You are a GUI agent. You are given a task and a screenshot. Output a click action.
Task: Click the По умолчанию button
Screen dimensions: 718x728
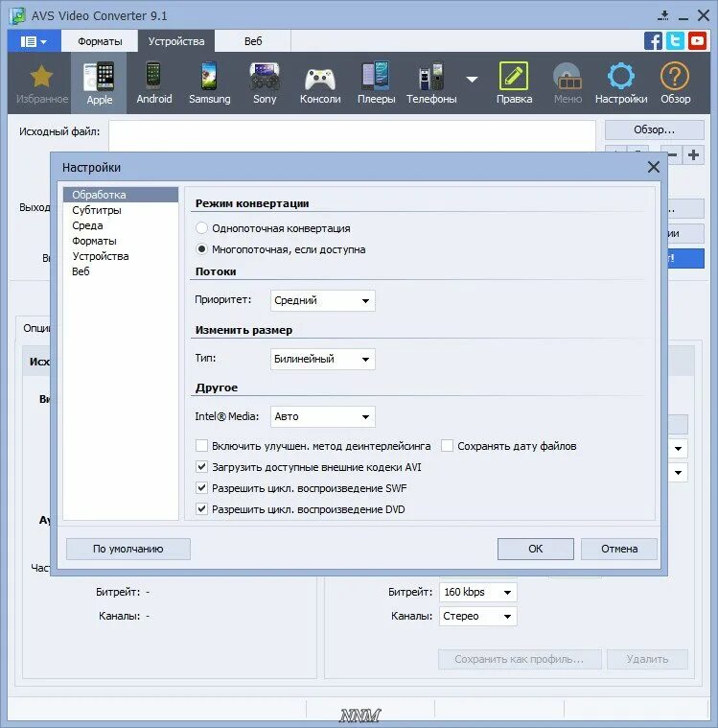(128, 549)
